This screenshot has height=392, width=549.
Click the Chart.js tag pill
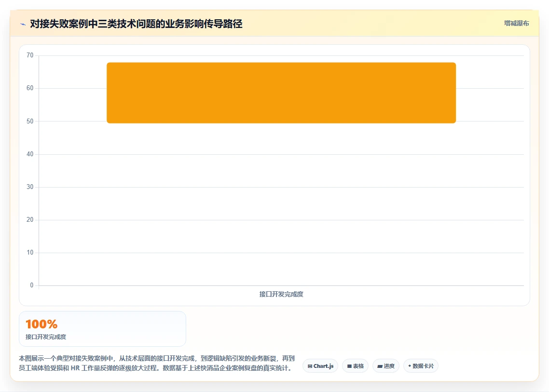pos(320,366)
